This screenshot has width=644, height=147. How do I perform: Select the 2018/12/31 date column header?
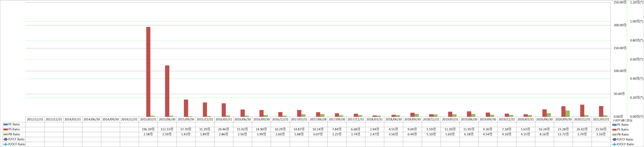431,119
